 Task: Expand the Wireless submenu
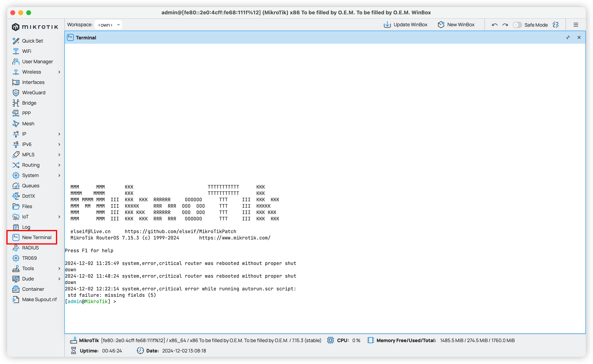click(59, 72)
